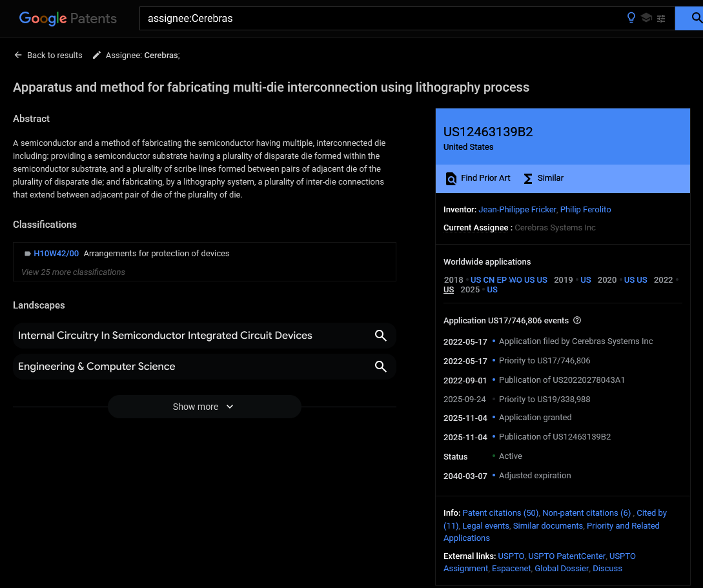The height and width of the screenshot is (588, 703).
Task: Click Similar button
Action: click(544, 178)
